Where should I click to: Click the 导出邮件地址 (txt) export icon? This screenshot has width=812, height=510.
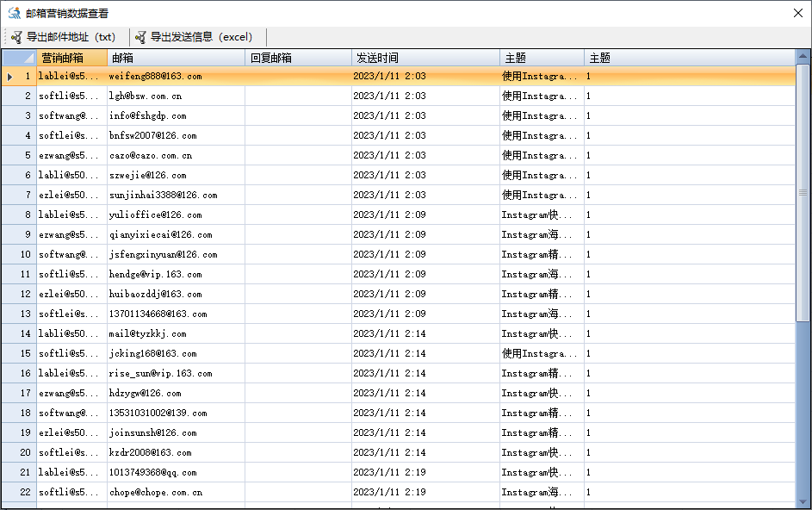click(15, 37)
